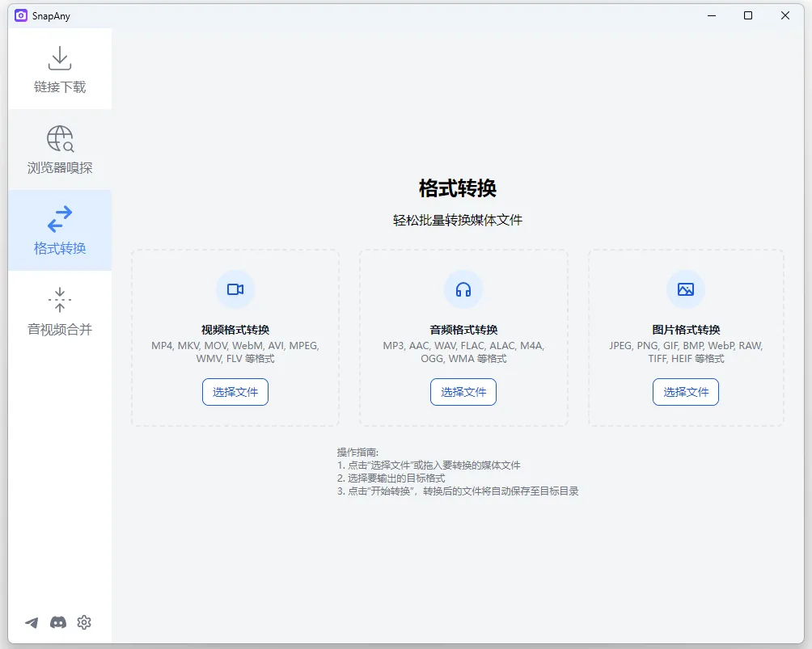812x649 pixels.
Task: Click the picture icon for 图片格式转换
Action: [686, 289]
